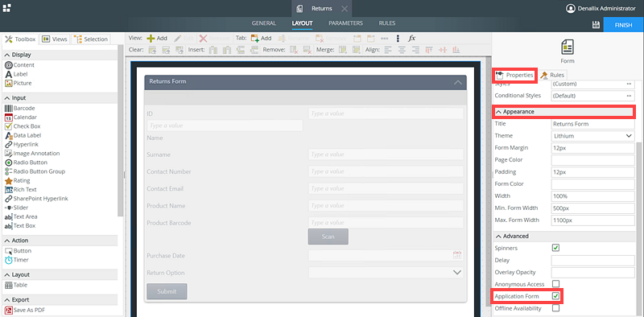This screenshot has width=644, height=317.
Task: Click the save disk icon beside Finish
Action: click(x=596, y=25)
